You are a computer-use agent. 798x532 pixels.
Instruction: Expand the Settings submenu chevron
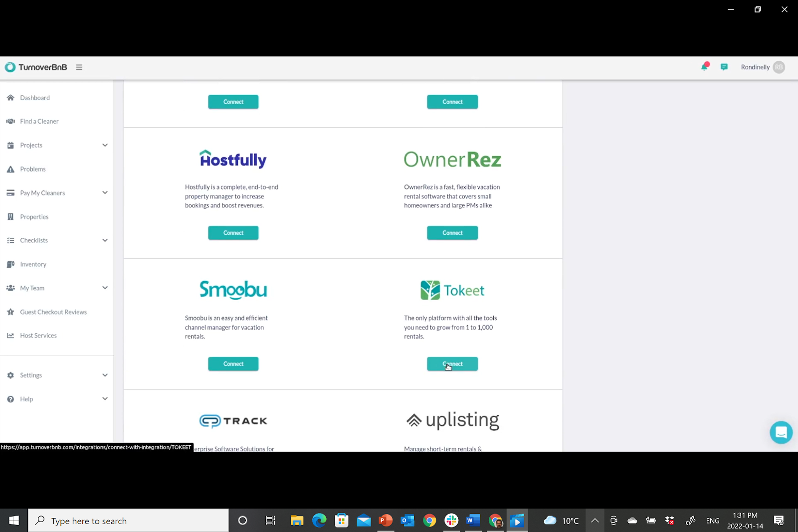pos(105,375)
